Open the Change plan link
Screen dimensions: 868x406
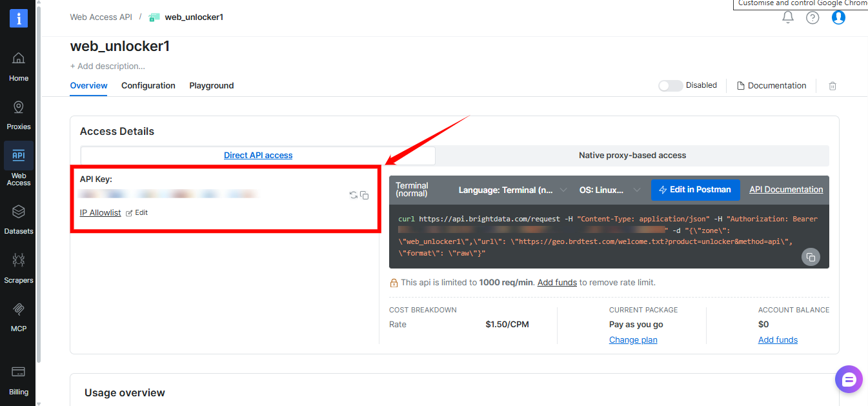pyautogui.click(x=633, y=340)
